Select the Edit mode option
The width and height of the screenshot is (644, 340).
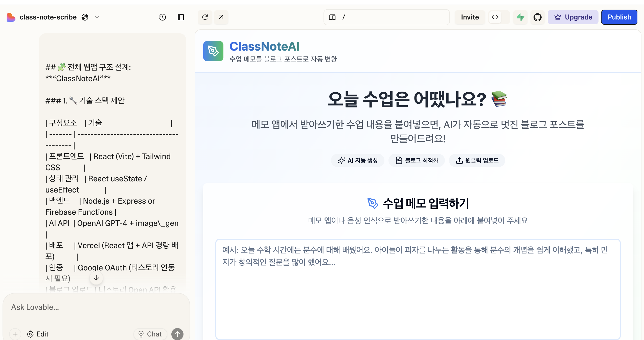point(38,334)
